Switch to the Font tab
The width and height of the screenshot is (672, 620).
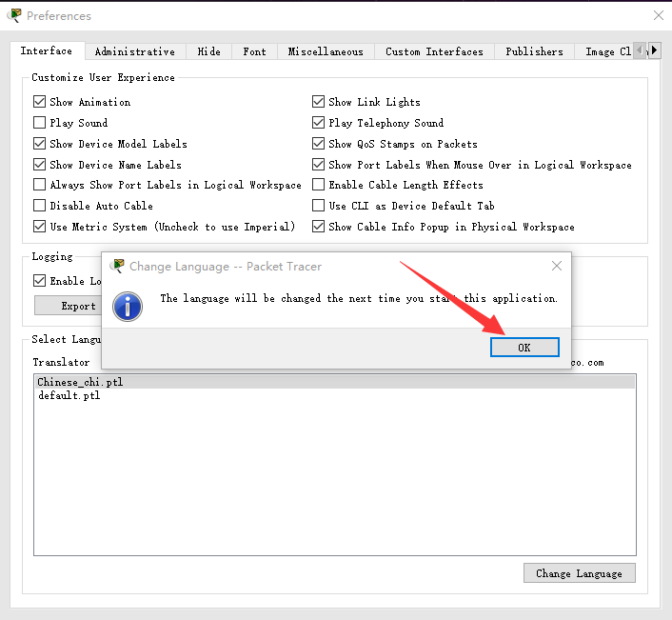coord(254,51)
